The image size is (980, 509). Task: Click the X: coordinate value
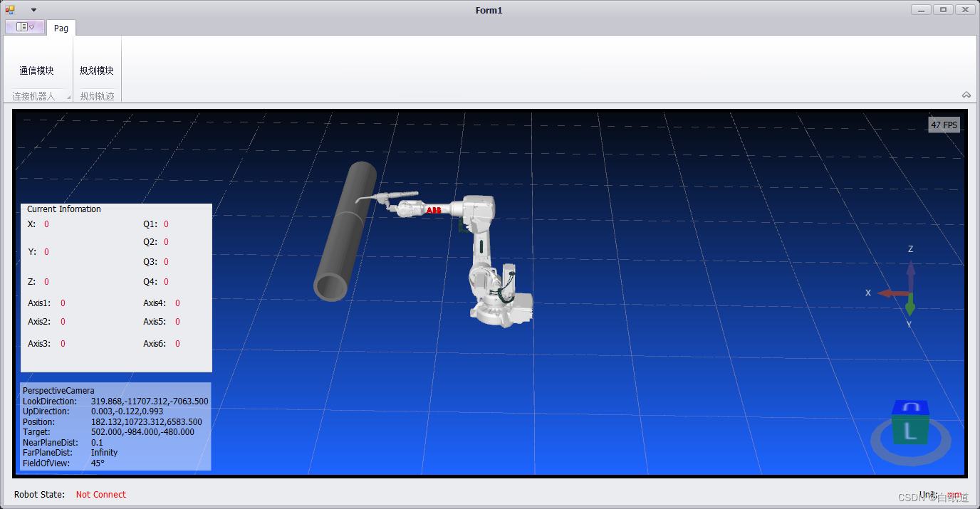(46, 224)
